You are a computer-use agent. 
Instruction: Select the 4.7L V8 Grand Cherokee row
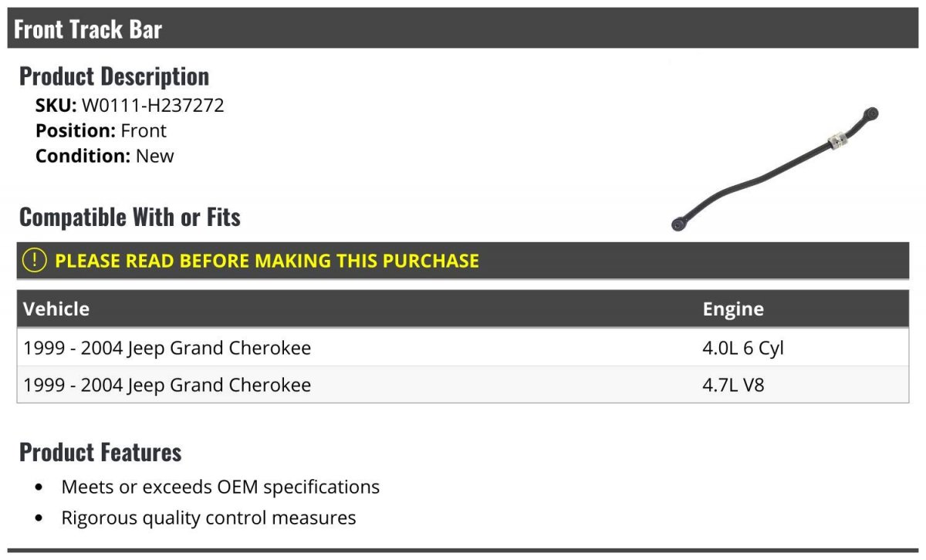pyautogui.click(x=463, y=385)
